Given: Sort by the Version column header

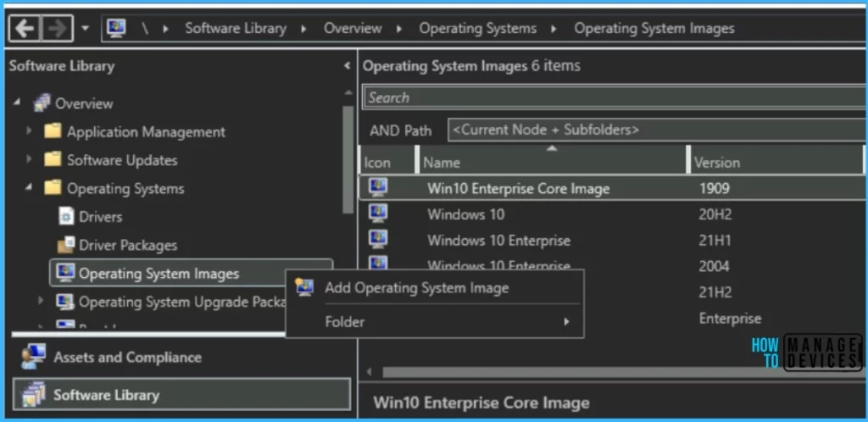Looking at the screenshot, I should (778, 162).
